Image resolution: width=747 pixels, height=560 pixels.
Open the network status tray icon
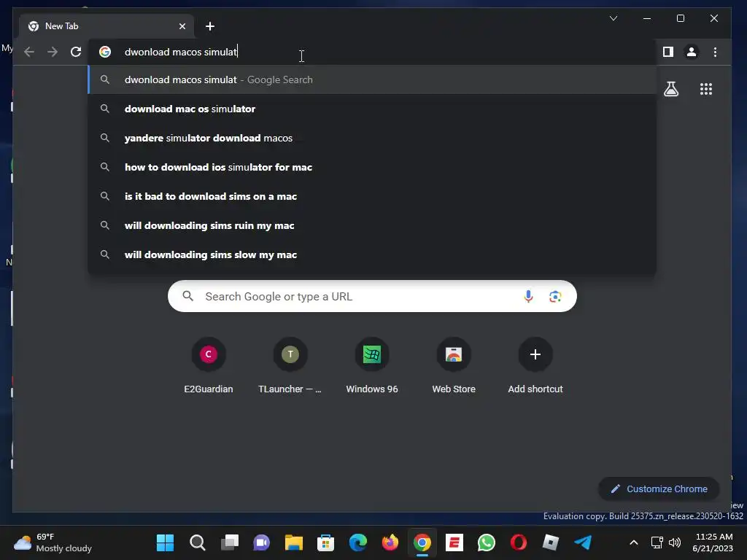pyautogui.click(x=657, y=542)
